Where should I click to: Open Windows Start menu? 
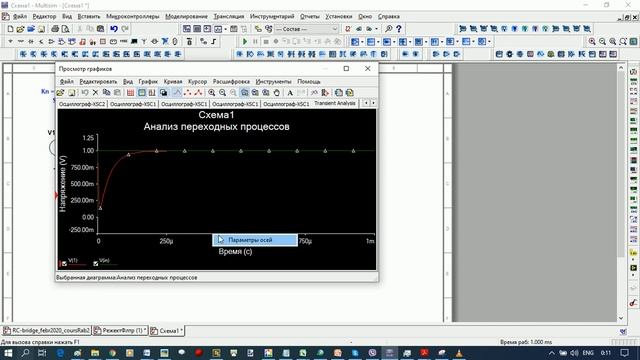point(8,353)
